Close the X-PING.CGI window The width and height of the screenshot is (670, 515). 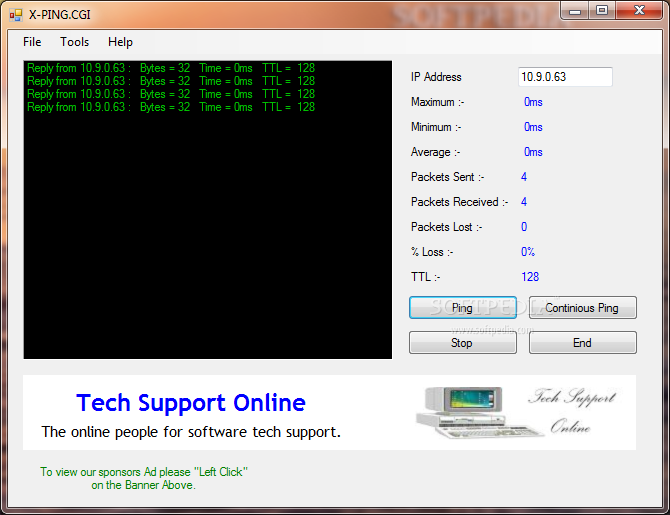pos(639,11)
